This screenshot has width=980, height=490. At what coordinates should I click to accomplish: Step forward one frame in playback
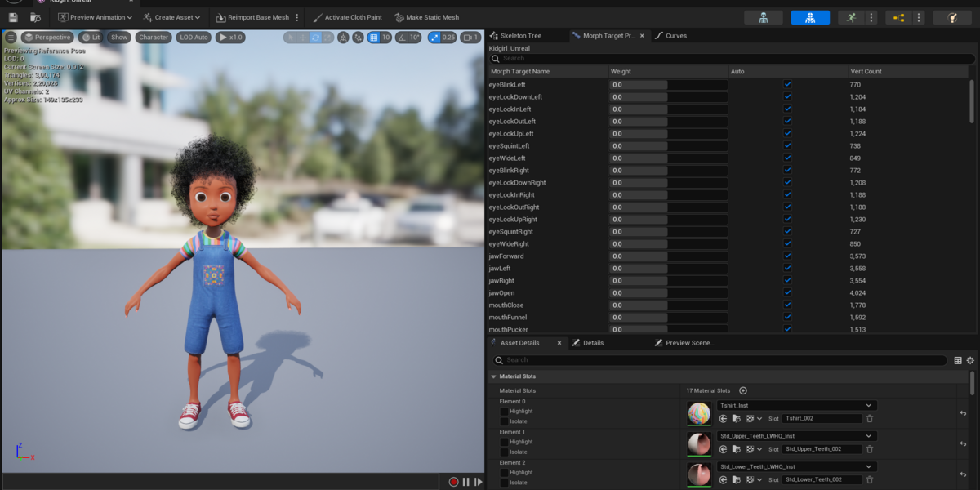click(x=479, y=482)
